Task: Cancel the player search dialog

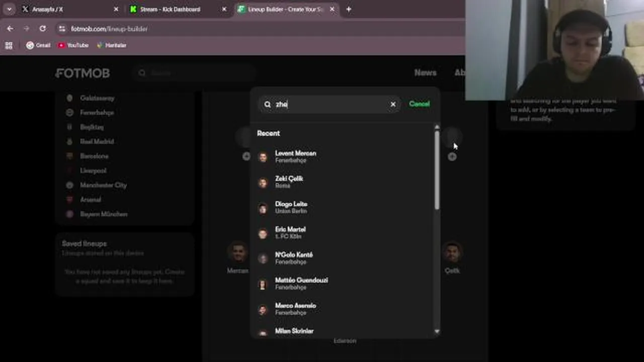Action: pyautogui.click(x=419, y=104)
